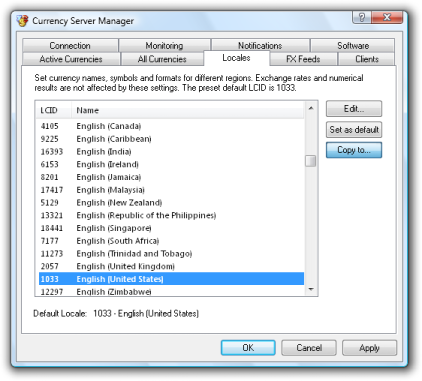Image resolution: width=422 pixels, height=381 pixels.
Task: Open the Monitoring tab
Action: 164,45
